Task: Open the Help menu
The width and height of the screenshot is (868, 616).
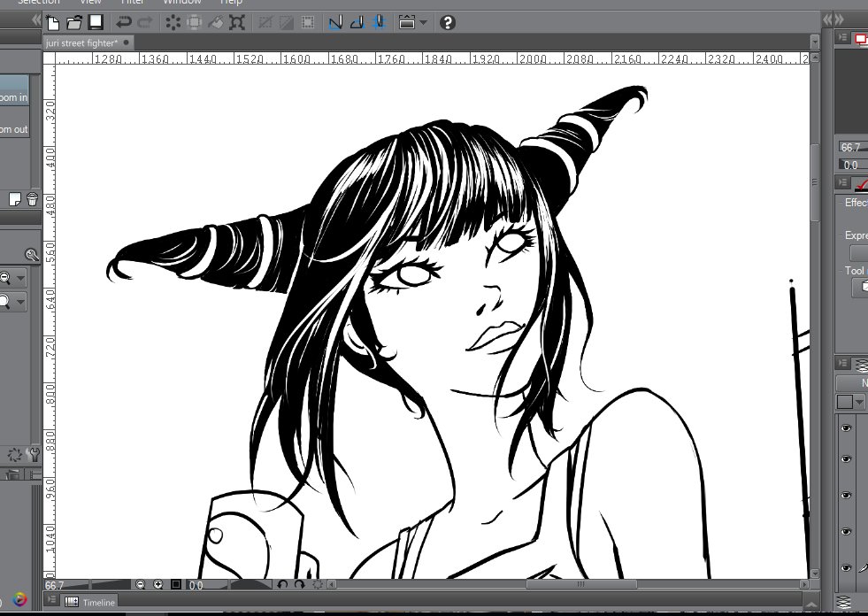Action: pyautogui.click(x=232, y=3)
